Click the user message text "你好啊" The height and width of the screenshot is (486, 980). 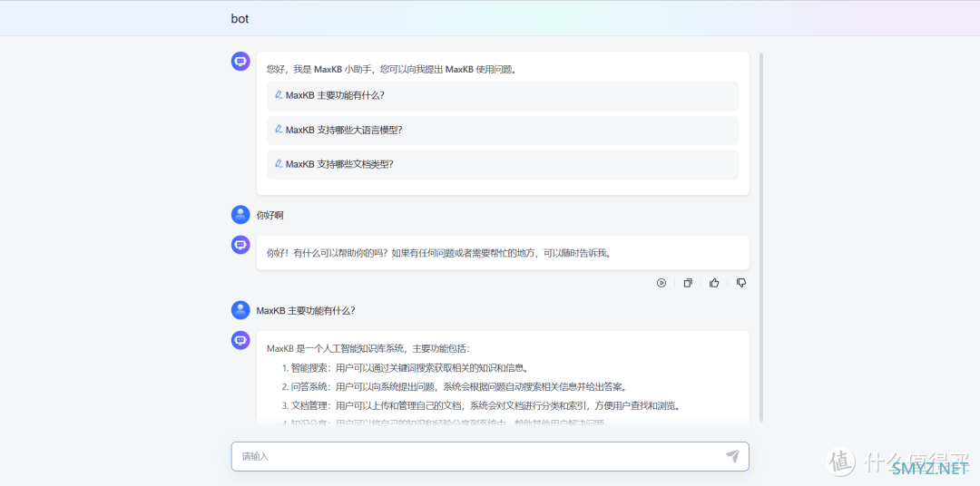point(270,216)
